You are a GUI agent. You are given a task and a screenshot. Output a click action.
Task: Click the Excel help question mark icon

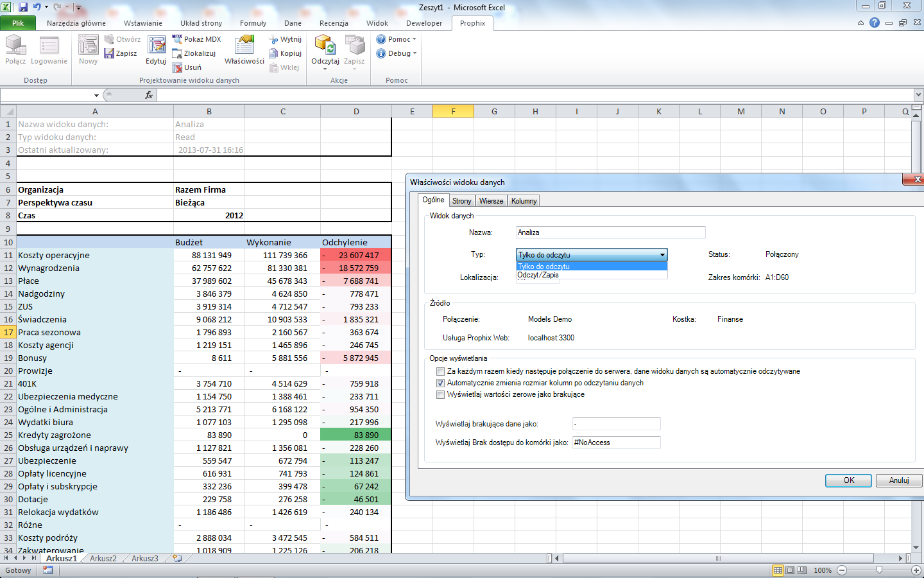pos(875,22)
